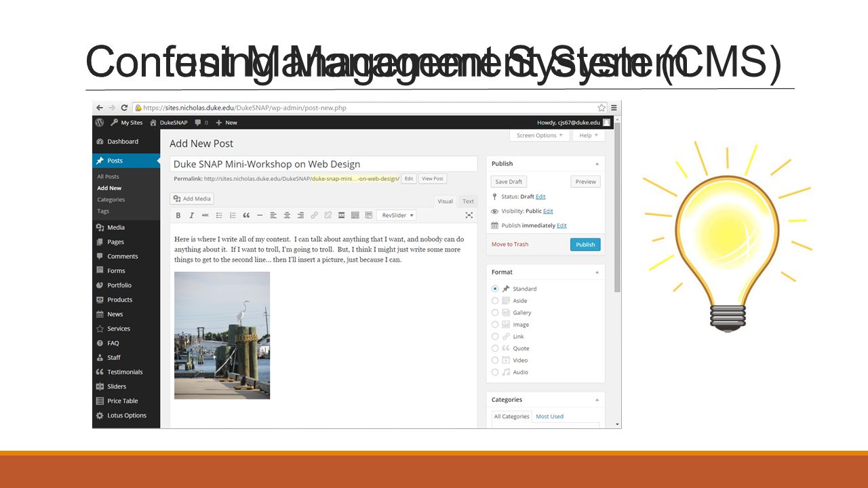Insert a bulleted list
The image size is (868, 488).
[x=219, y=215]
